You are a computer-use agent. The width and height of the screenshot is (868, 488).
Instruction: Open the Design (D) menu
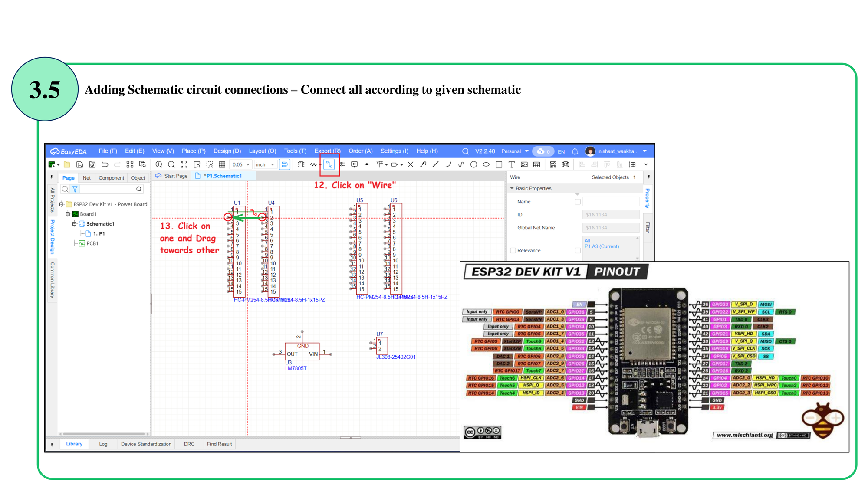(x=227, y=151)
